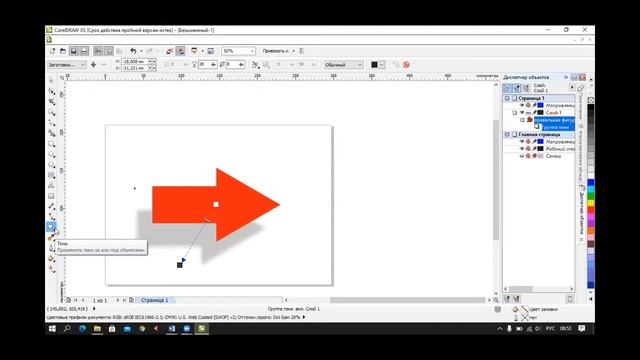Viewport: 640px width, 360px height.
Task: Select the Table tool
Action: (51, 196)
